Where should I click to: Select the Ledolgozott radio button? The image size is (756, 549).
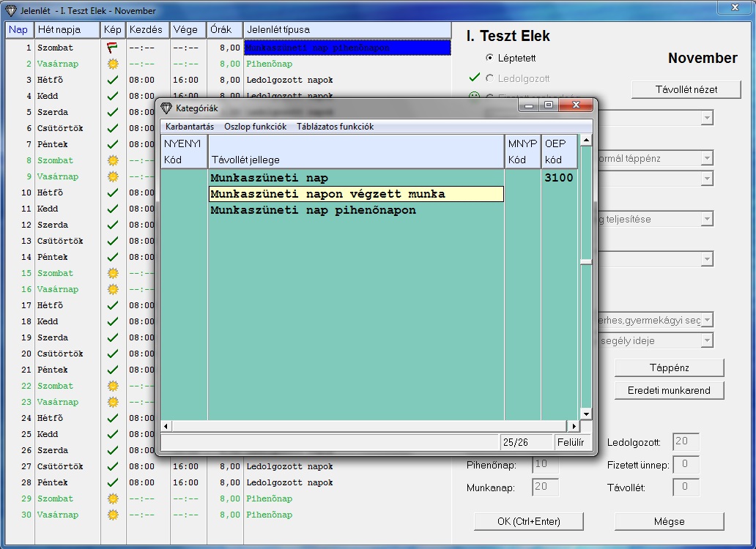pos(490,78)
